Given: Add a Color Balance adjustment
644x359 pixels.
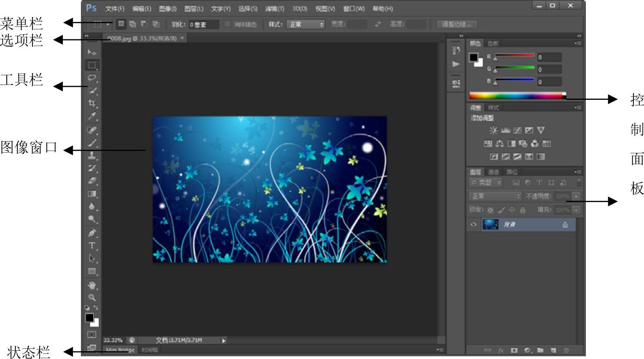Looking at the screenshot, I should [499, 144].
